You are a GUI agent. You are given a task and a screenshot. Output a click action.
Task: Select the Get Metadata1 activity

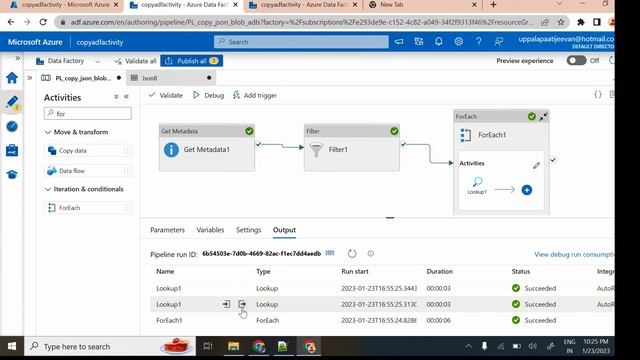point(207,147)
